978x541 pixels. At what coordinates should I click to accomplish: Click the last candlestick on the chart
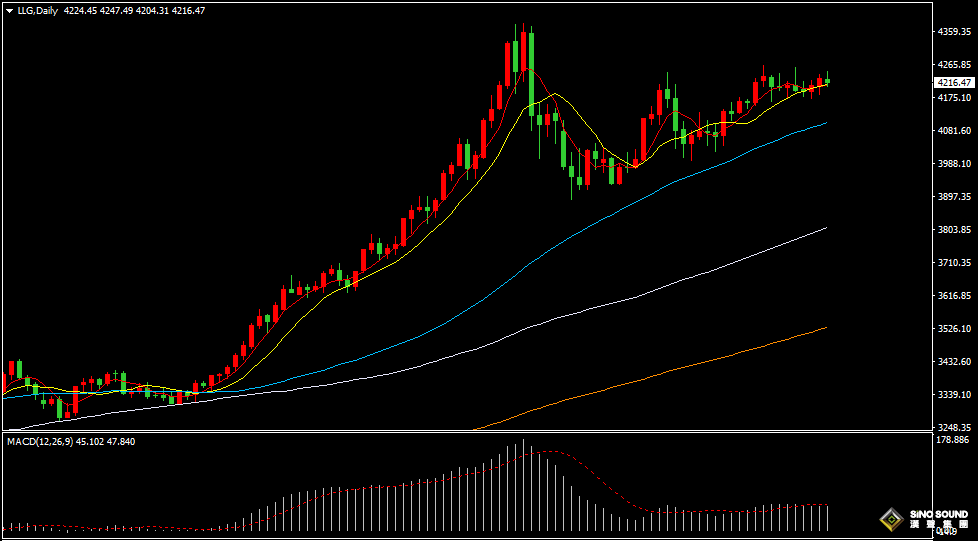click(827, 81)
